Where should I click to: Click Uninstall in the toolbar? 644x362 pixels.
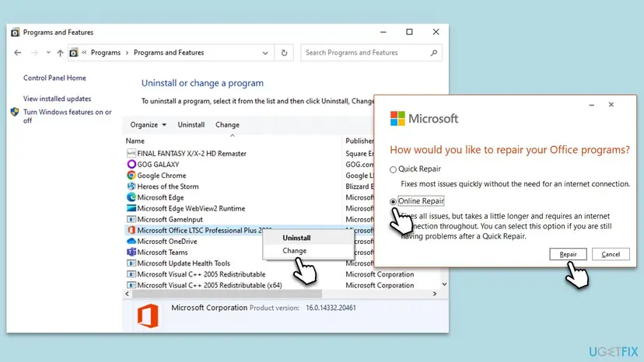point(191,125)
